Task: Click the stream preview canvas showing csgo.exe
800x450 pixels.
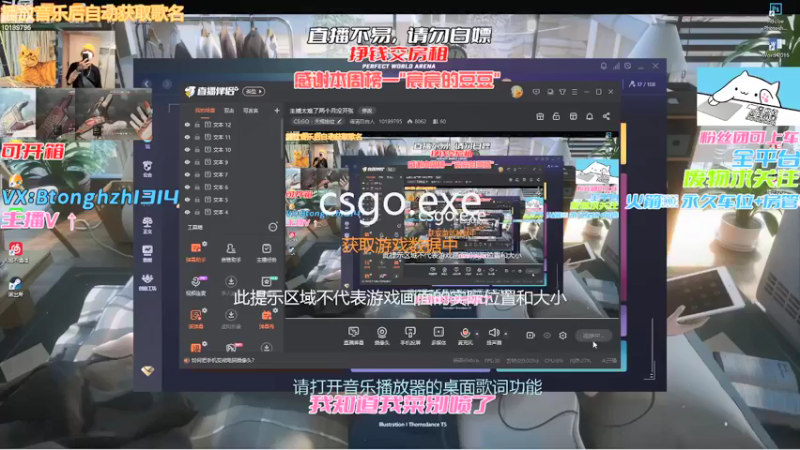Action: (452, 224)
